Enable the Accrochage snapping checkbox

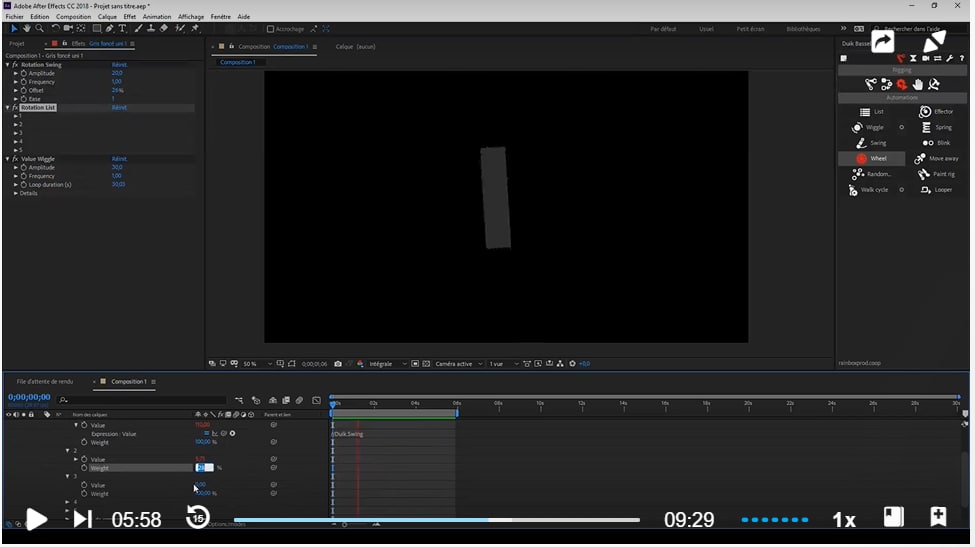tap(271, 29)
